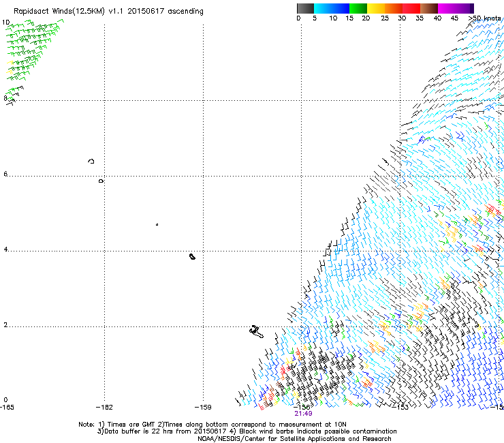Click the legend label '35'

pos(420,18)
